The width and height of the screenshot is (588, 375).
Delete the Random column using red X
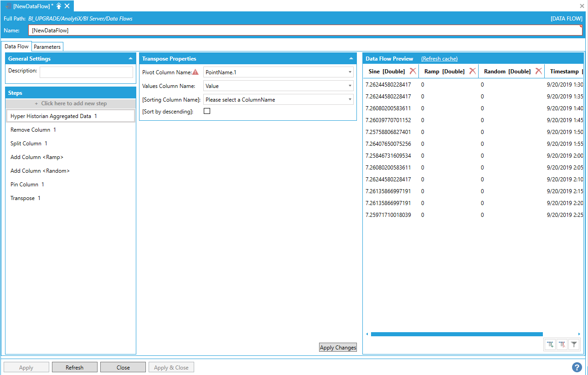click(x=538, y=71)
